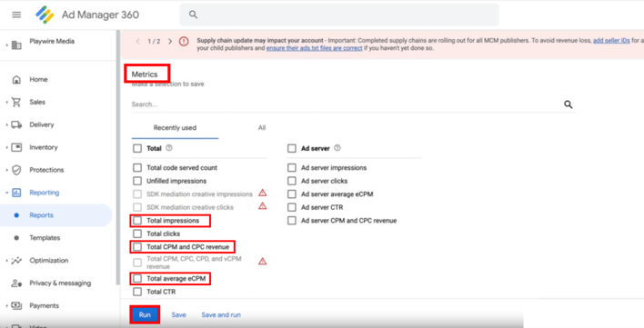This screenshot has height=328, width=644.
Task: Click the Playwire Media building icon
Action: coord(16,45)
